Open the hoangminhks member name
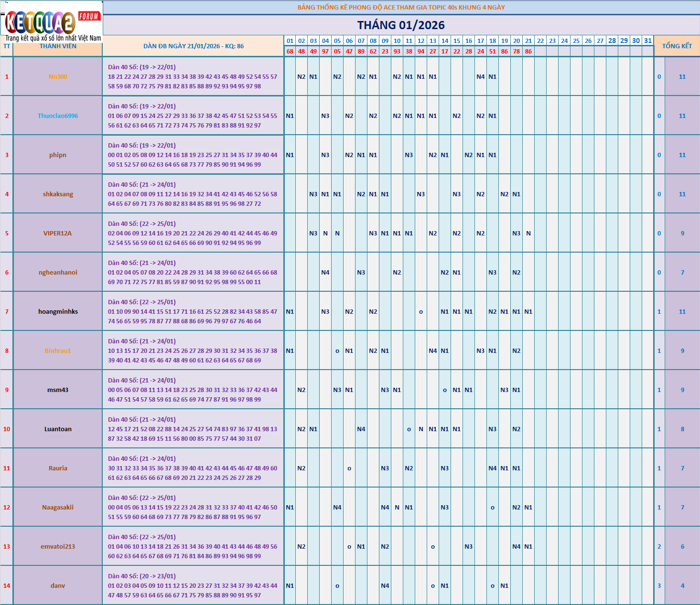The height and width of the screenshot is (605, 700). 58,312
